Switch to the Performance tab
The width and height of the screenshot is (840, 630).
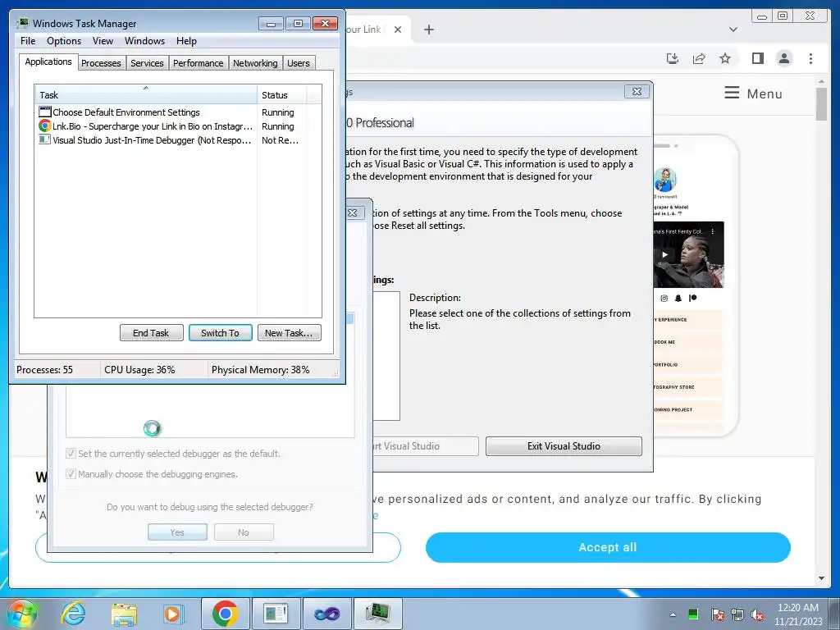tap(199, 63)
